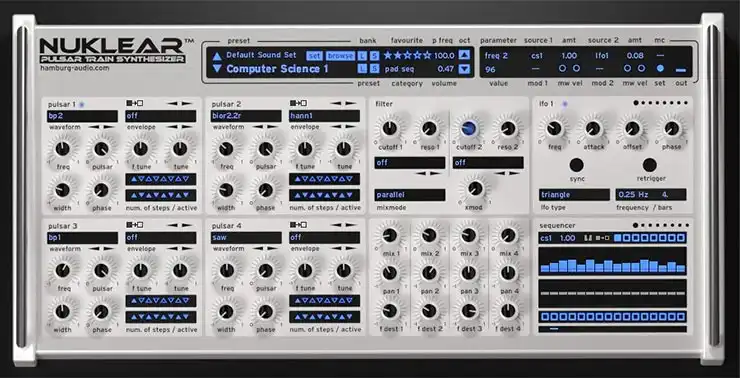Click the first sequencer selector dot
740x378 pixels.
(x=635, y=225)
